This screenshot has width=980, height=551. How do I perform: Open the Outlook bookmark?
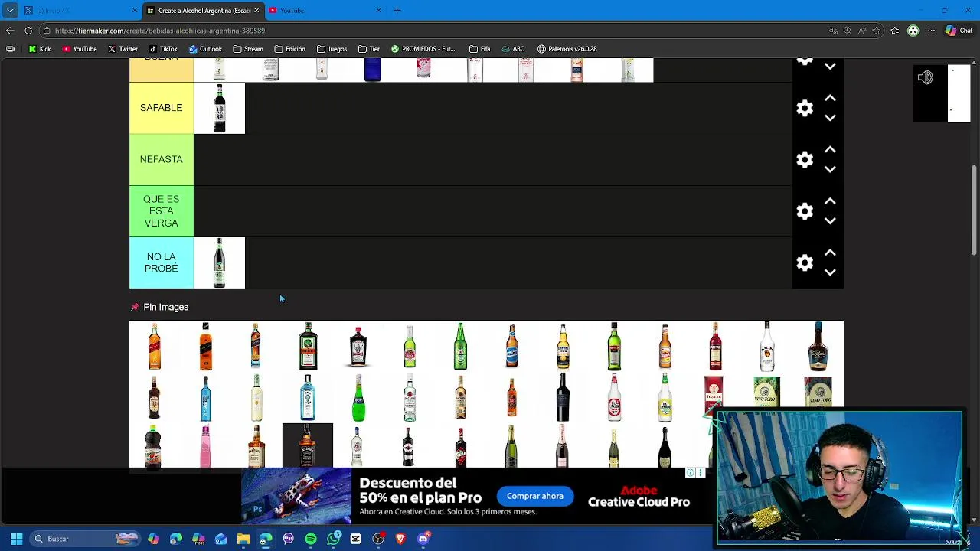coord(205,49)
